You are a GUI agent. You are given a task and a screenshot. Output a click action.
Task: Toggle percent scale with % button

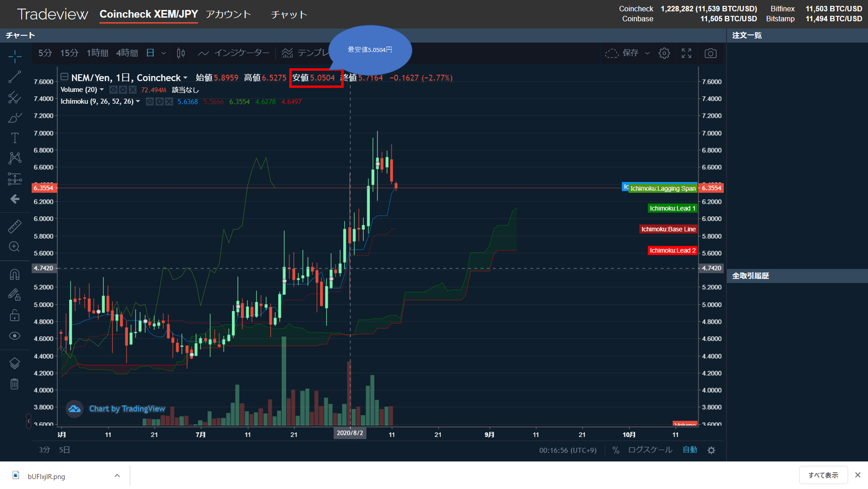point(616,450)
